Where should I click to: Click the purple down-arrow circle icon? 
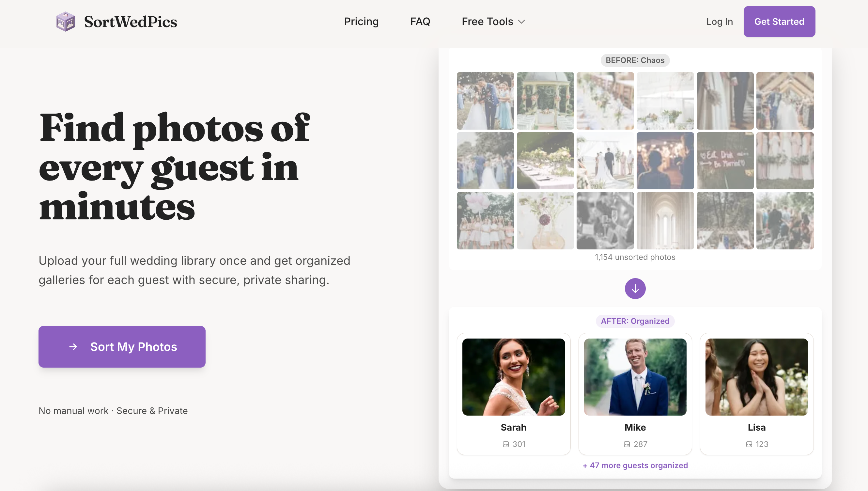635,289
